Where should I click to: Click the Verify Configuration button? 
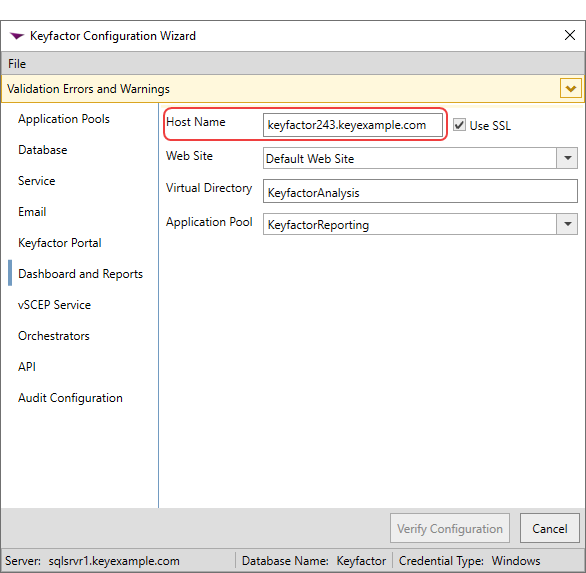450,528
